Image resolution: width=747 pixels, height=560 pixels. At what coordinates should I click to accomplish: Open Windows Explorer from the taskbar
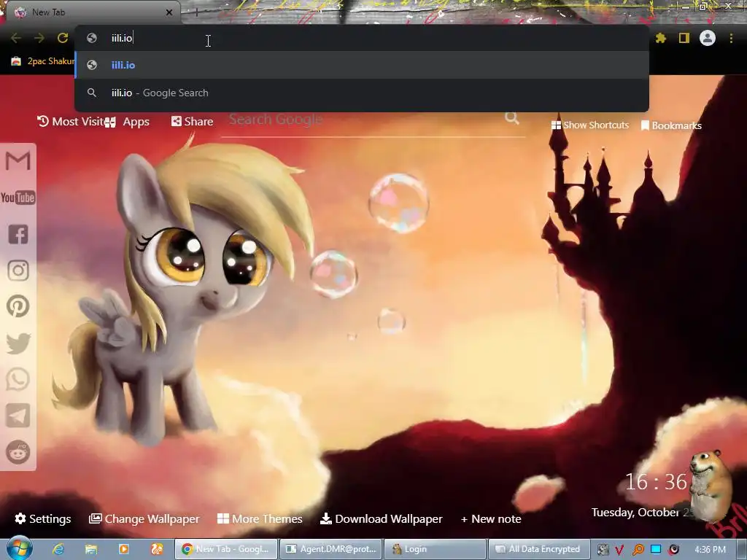[91, 549]
